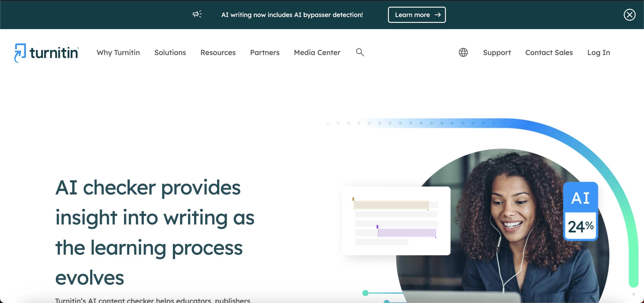Dismiss the announcement banner with X

pos(629,15)
